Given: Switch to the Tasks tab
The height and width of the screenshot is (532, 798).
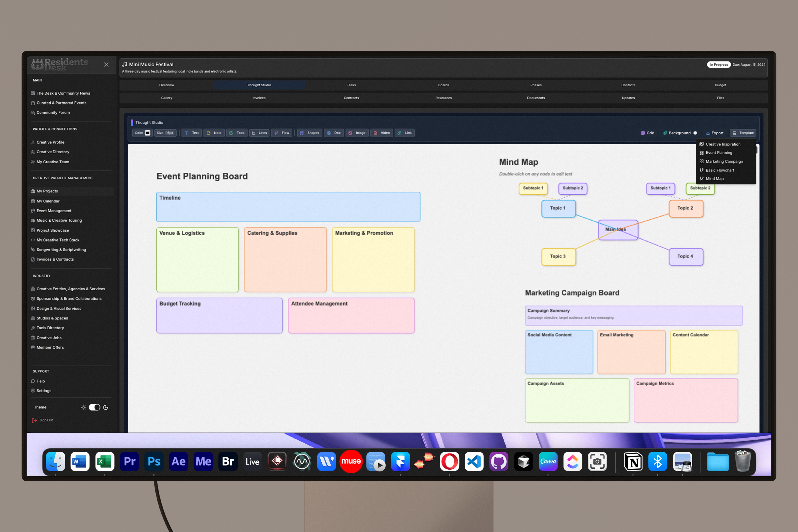Looking at the screenshot, I should [x=351, y=85].
